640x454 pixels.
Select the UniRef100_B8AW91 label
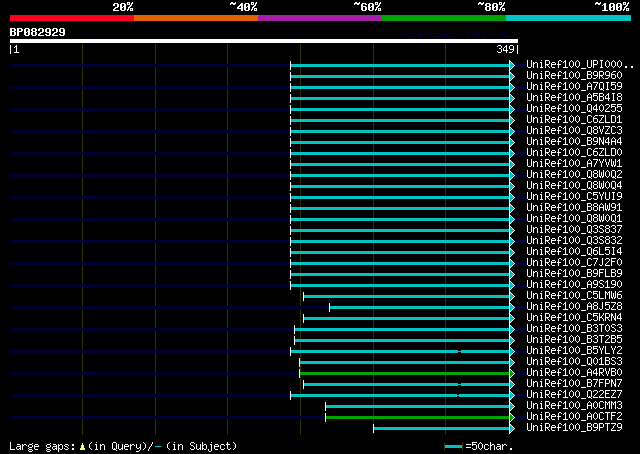(x=574, y=208)
